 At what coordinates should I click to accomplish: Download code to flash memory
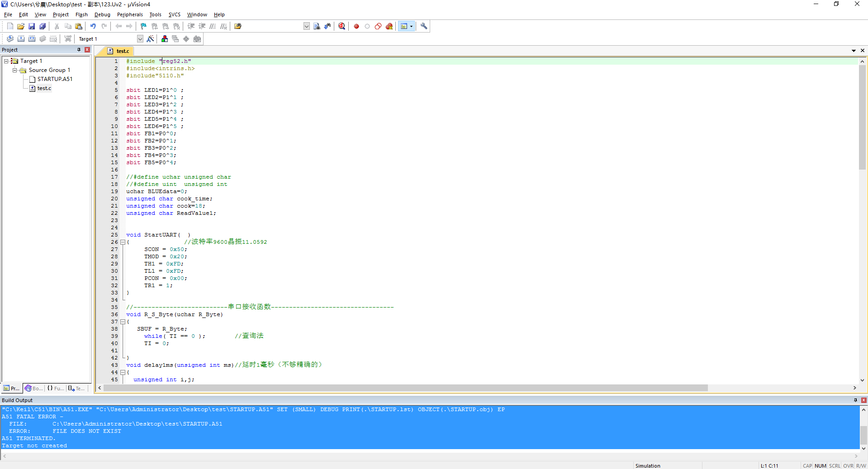[x=68, y=39]
